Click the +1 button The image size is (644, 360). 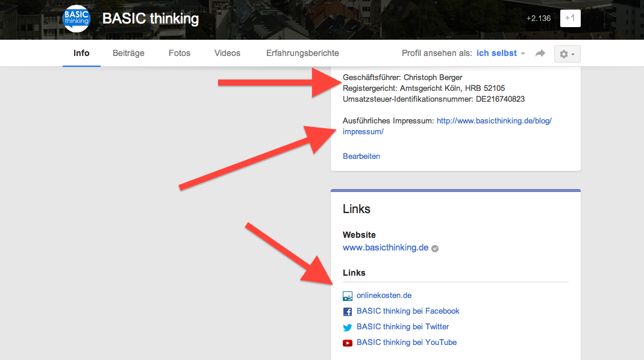(x=570, y=19)
